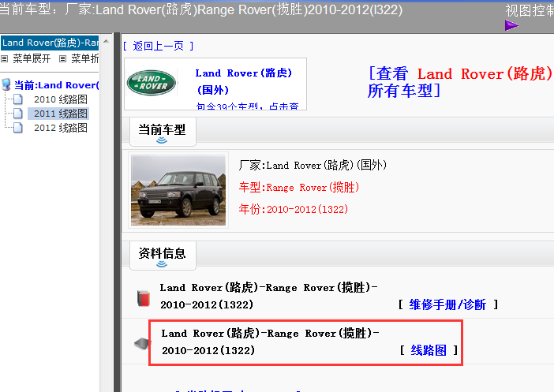Image resolution: width=554 pixels, height=392 pixels.
Task: Click the 菜单折 collapse icon
Action: 62,58
